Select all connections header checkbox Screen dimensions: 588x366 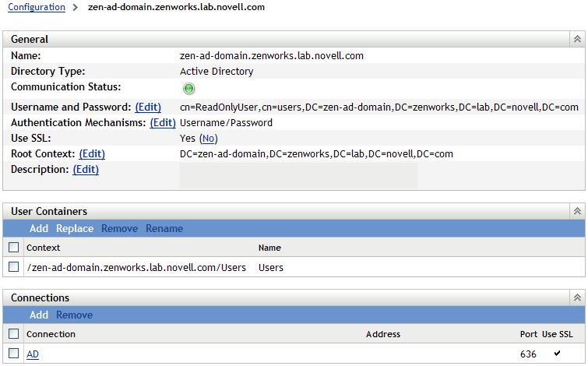pos(13,334)
